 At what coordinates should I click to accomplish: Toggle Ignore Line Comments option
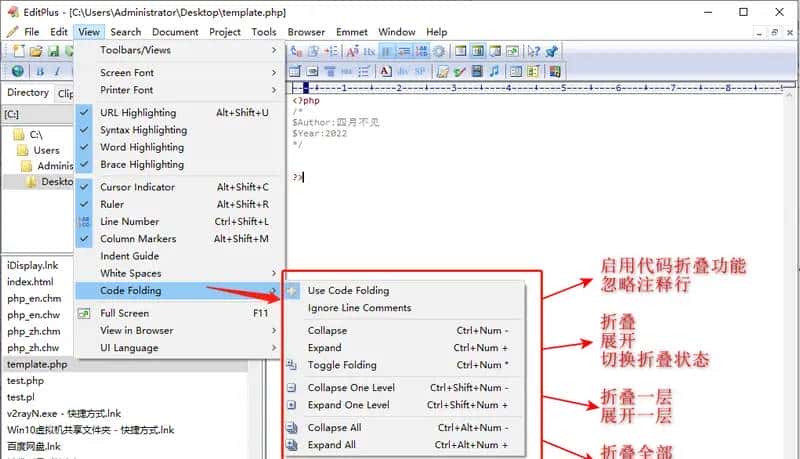pos(405,308)
